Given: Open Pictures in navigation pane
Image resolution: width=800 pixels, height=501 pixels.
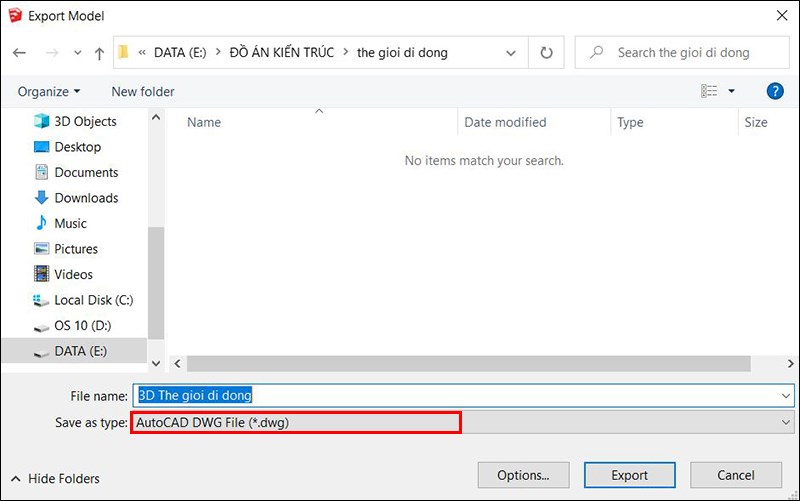Looking at the screenshot, I should 76,249.
